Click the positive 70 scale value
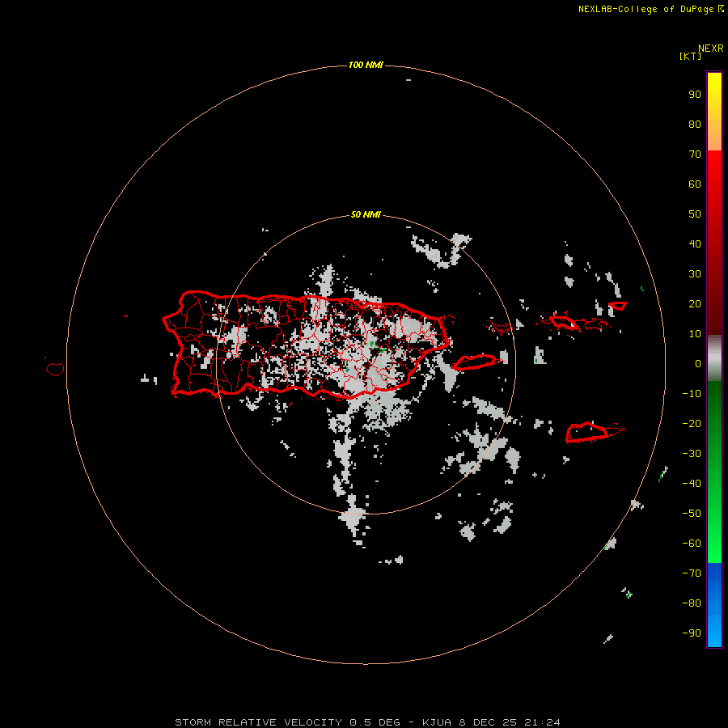Screen dimensions: 728x728 tap(695, 154)
